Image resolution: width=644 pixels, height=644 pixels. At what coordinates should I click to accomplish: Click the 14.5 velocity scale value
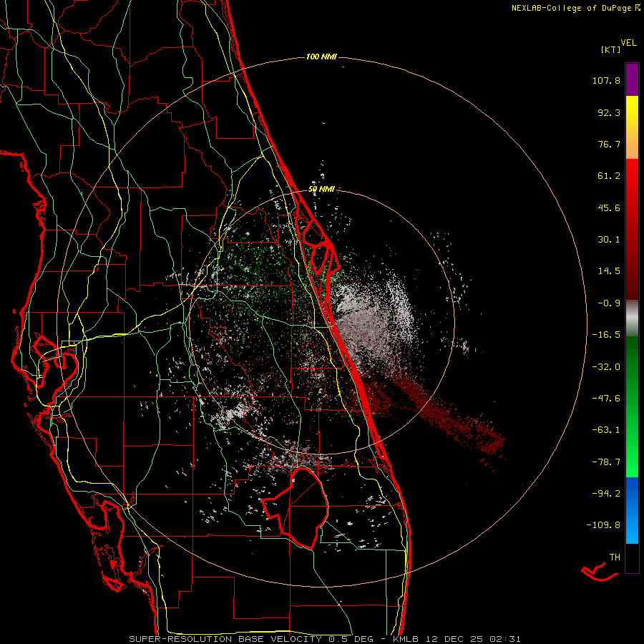pos(609,271)
